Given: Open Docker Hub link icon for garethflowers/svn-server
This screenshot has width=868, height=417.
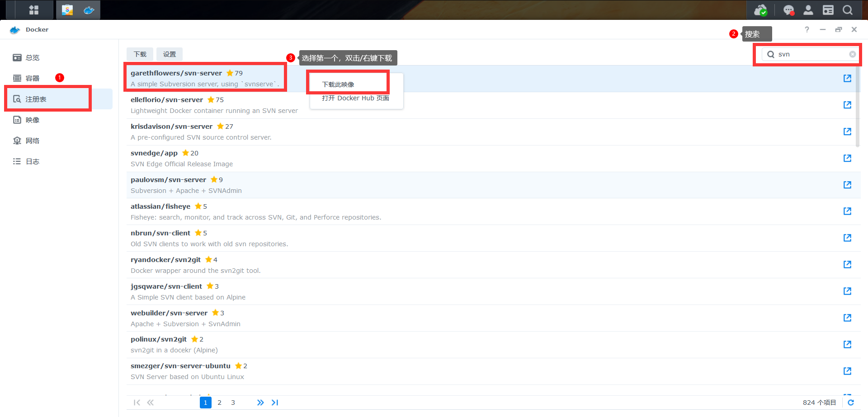Looking at the screenshot, I should [x=847, y=78].
